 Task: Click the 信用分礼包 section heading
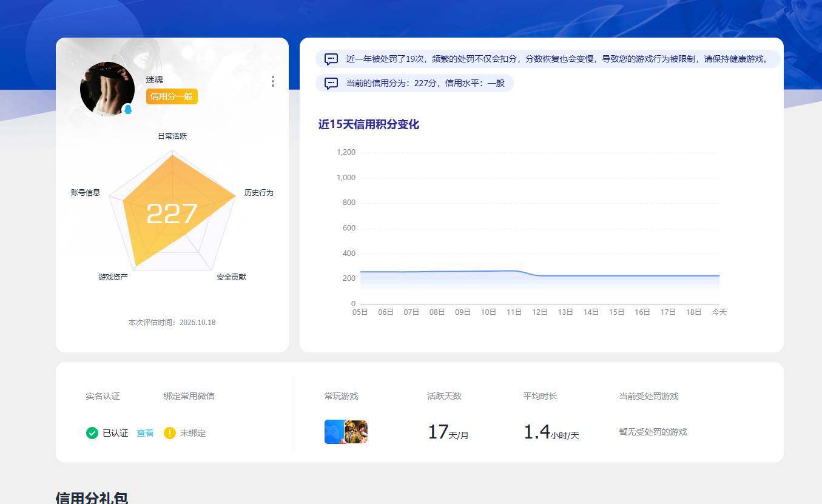pos(92,498)
